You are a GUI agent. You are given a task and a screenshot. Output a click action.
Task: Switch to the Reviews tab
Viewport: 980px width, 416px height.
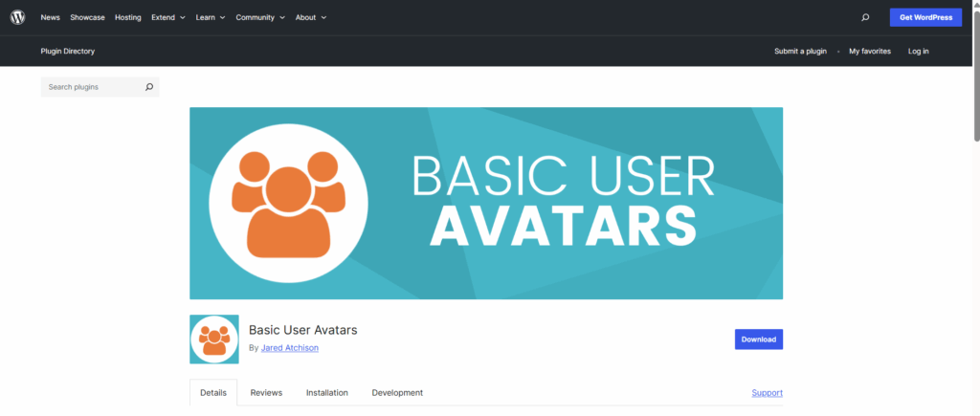266,393
